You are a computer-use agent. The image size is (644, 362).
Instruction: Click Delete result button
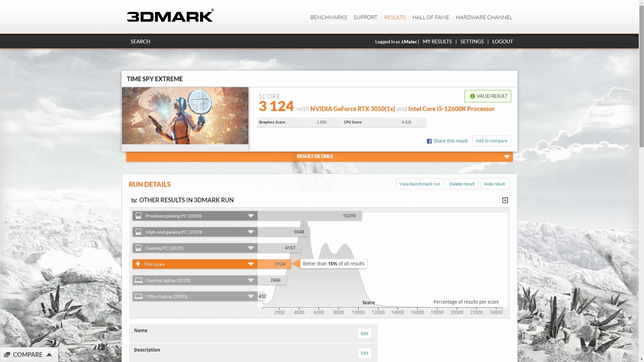pos(462,184)
